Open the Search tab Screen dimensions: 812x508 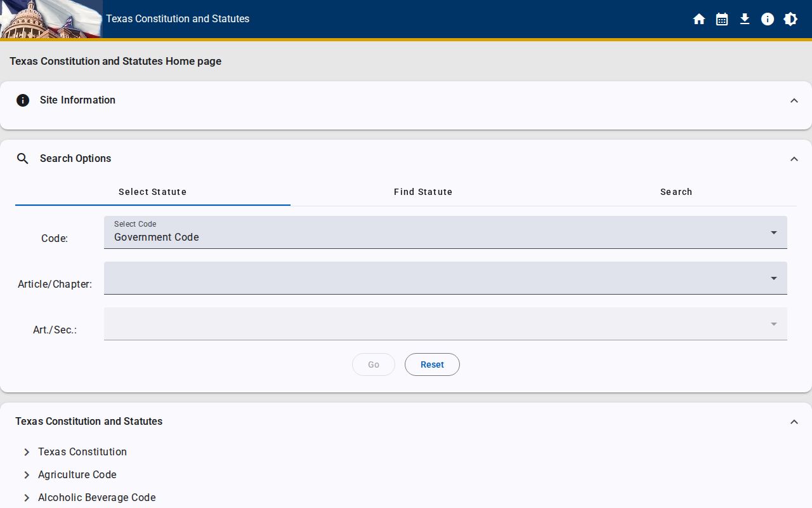pyautogui.click(x=676, y=192)
